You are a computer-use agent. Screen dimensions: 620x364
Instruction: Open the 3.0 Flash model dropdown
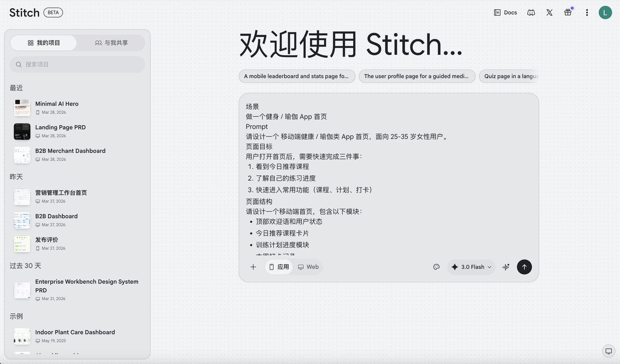(x=471, y=267)
